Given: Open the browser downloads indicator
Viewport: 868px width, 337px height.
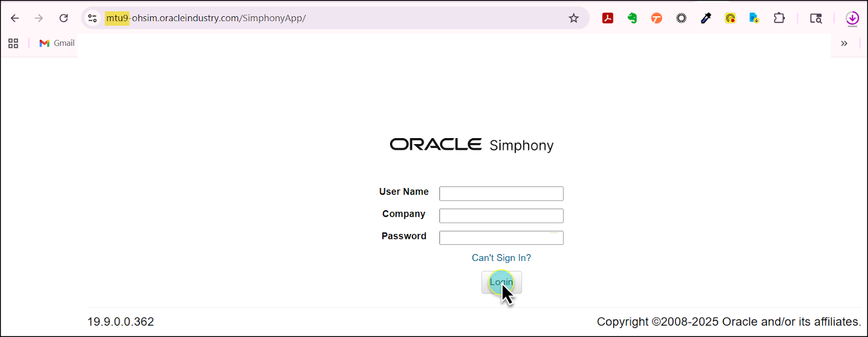Looking at the screenshot, I should [x=852, y=18].
